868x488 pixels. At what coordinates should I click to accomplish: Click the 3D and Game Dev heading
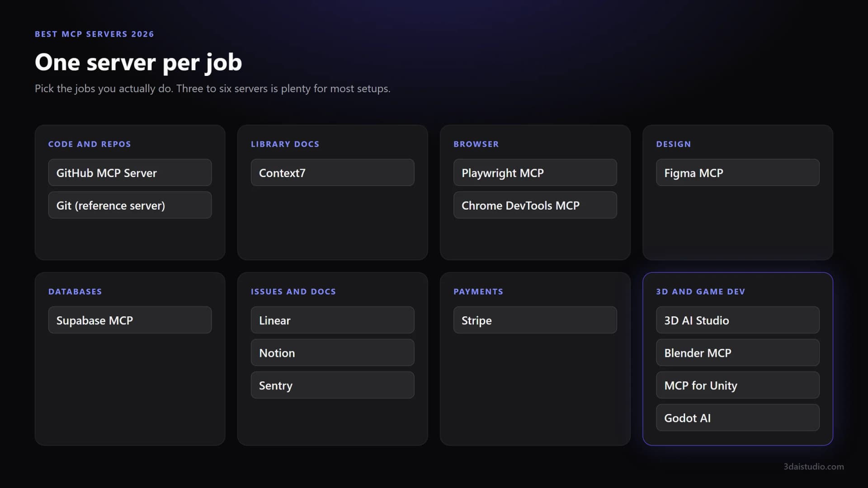[700, 291]
